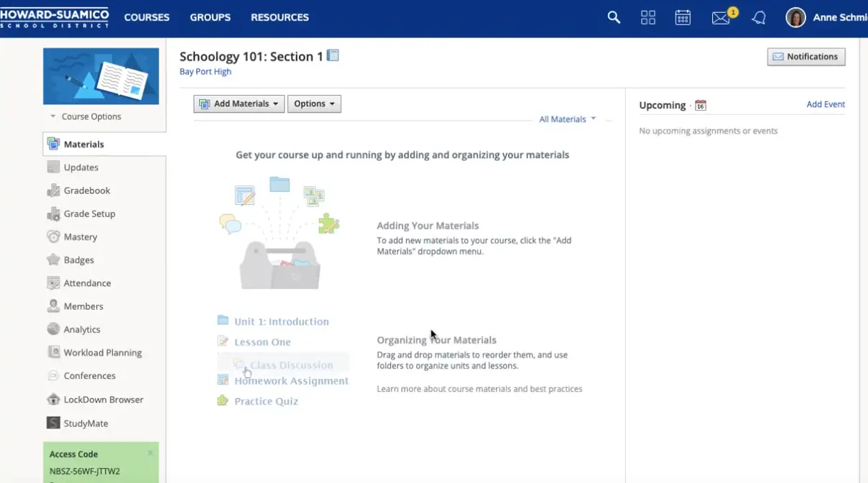Expand the All Materials filter
Screen dimensions: 868x483
[x=568, y=119]
